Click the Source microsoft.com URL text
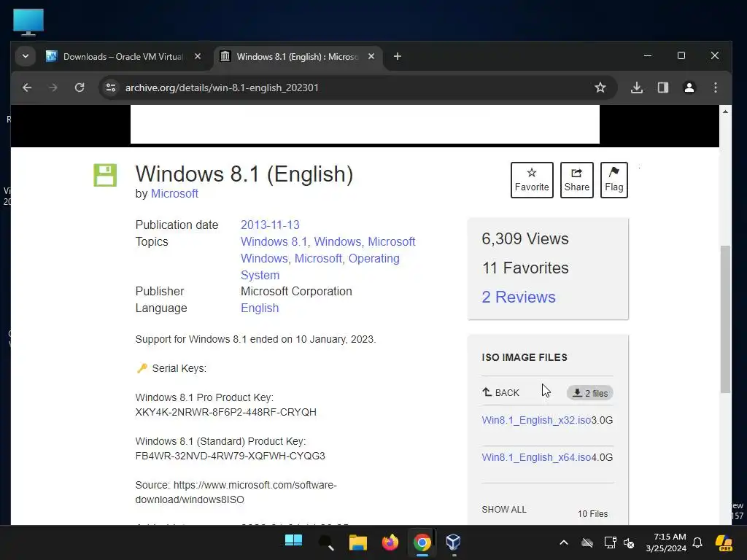The image size is (747, 560). pos(236,492)
